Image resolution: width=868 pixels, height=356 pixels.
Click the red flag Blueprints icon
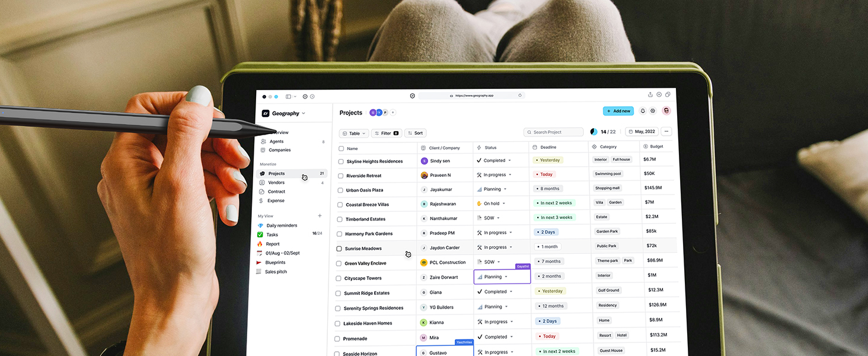(259, 262)
